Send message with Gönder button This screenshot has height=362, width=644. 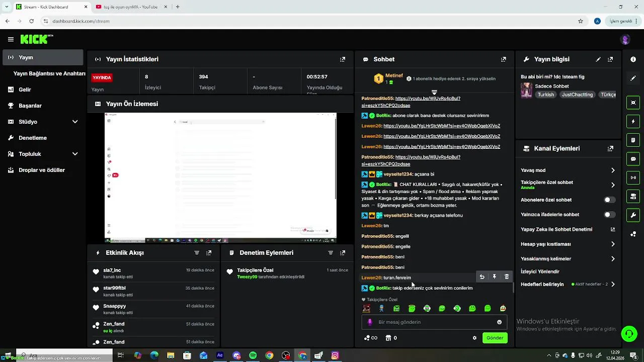[x=495, y=338]
